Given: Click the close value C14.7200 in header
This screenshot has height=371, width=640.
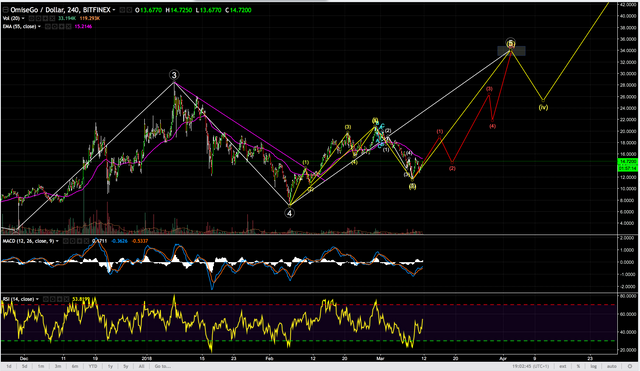Looking at the screenshot, I should tap(238, 10).
